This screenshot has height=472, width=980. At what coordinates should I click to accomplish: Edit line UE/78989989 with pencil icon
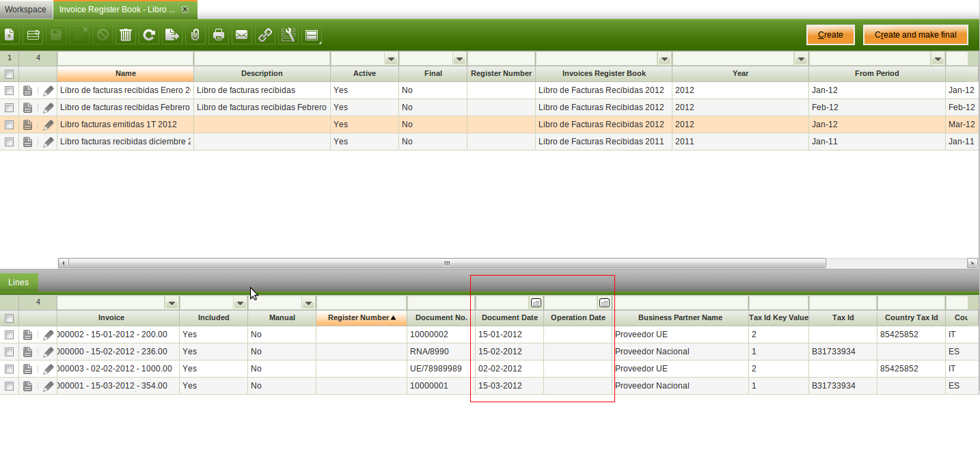(x=48, y=369)
